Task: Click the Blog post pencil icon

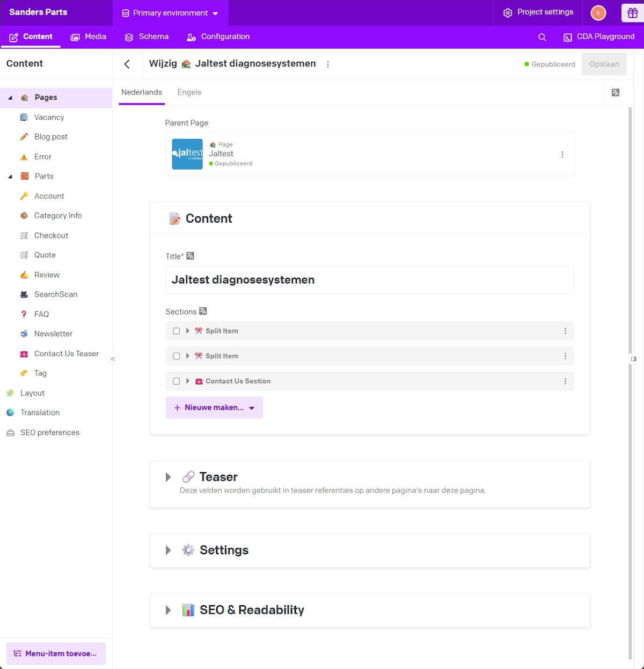Action: click(24, 137)
